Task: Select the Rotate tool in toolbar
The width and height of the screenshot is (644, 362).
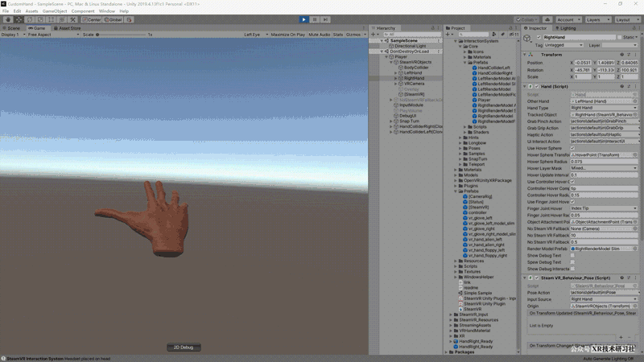Action: point(30,19)
